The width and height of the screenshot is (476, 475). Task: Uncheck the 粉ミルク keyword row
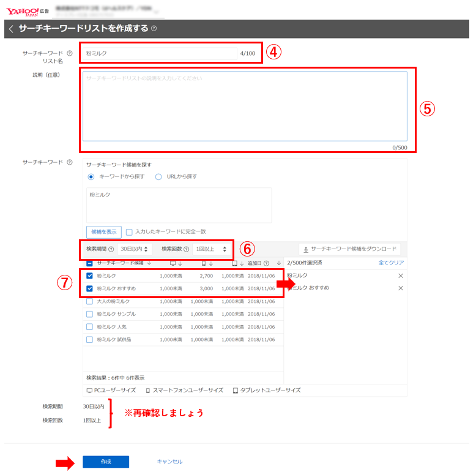[x=90, y=276]
